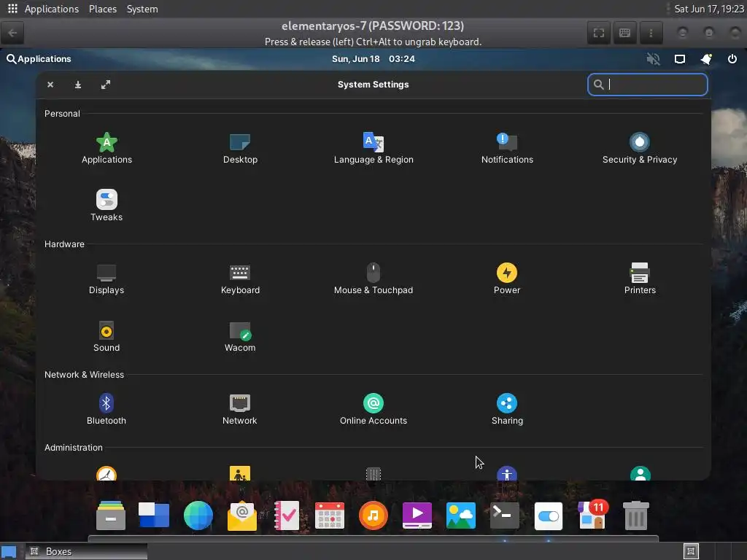
Task: Open Power settings
Action: [507, 279]
